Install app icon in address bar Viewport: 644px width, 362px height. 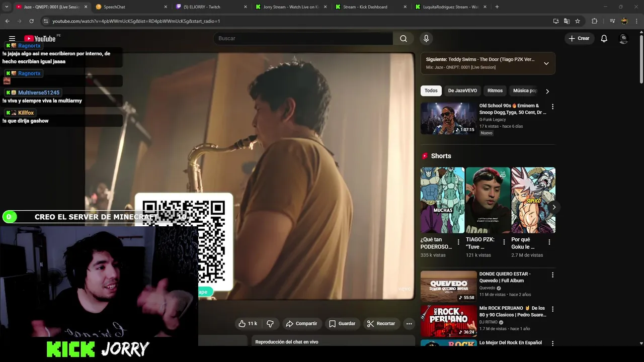click(556, 21)
